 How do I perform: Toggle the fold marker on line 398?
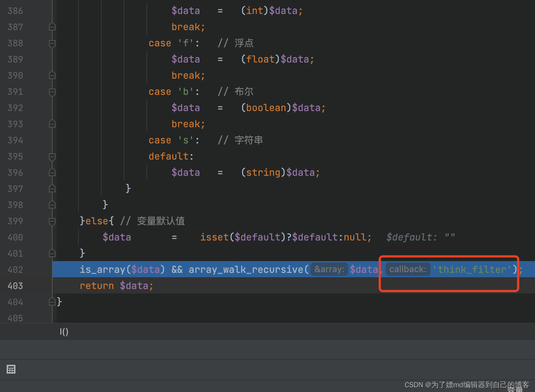click(52, 205)
